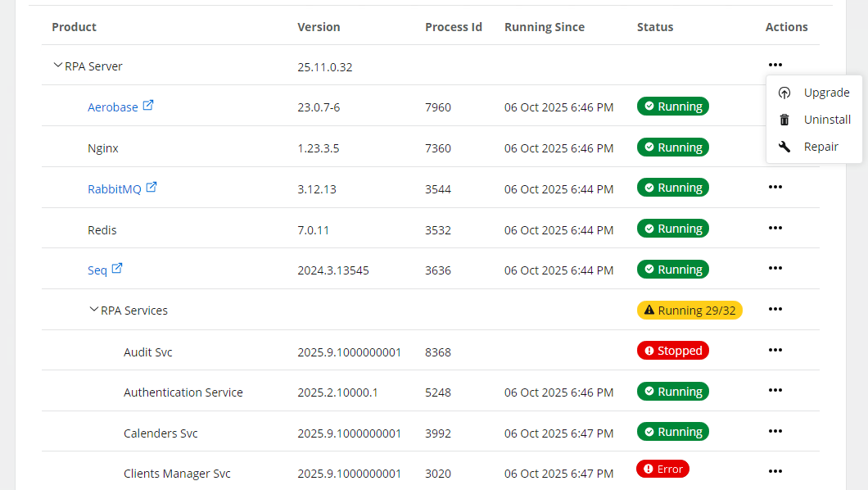The image size is (868, 490).
Task: Select Repair from the actions menu
Action: pos(821,147)
